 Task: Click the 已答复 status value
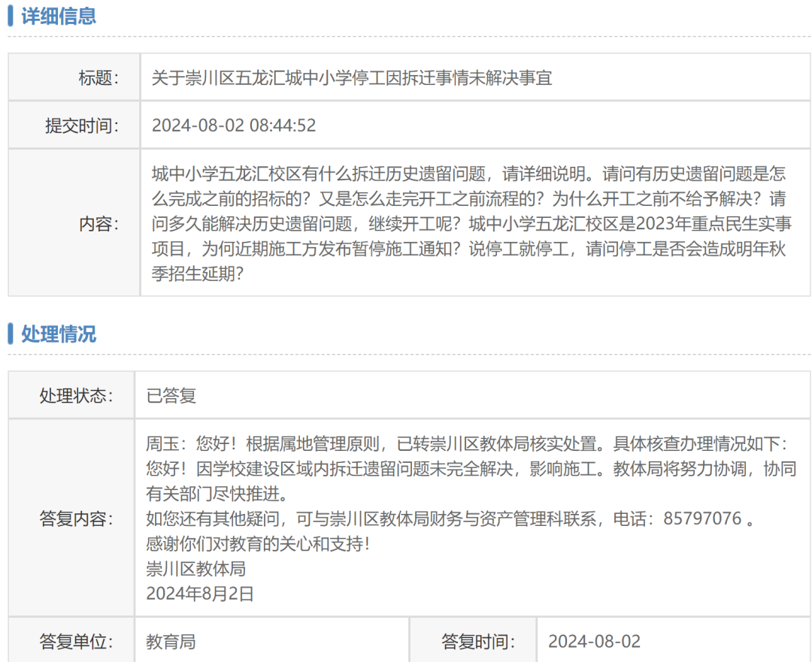(x=171, y=396)
